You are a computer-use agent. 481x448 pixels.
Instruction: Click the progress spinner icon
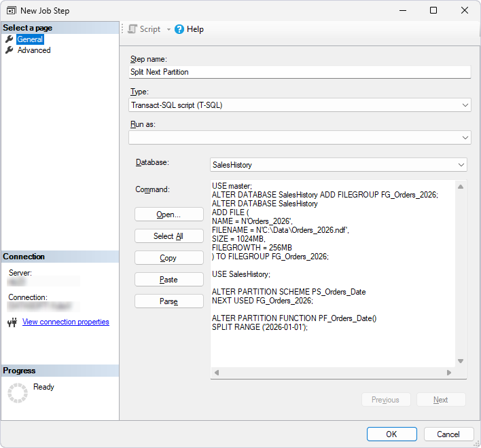[18, 393]
